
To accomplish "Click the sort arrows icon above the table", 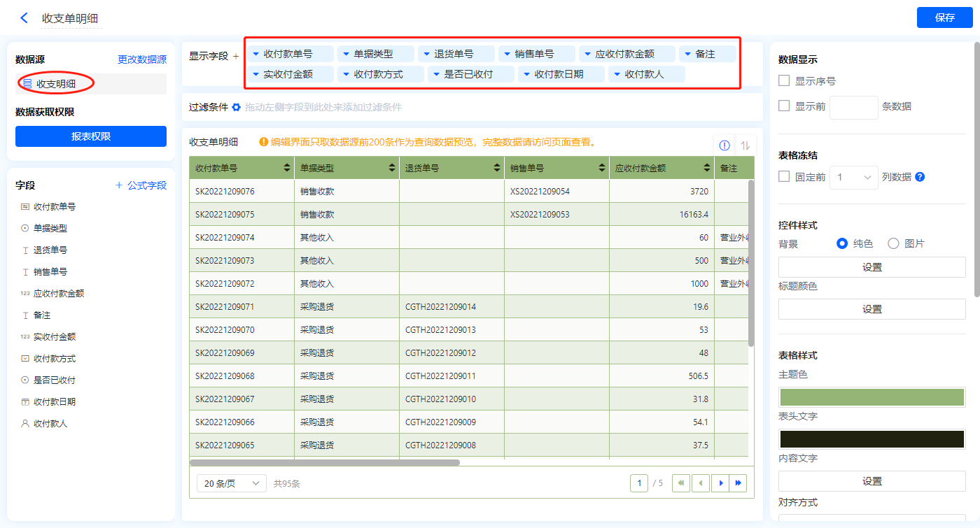I will point(745,145).
